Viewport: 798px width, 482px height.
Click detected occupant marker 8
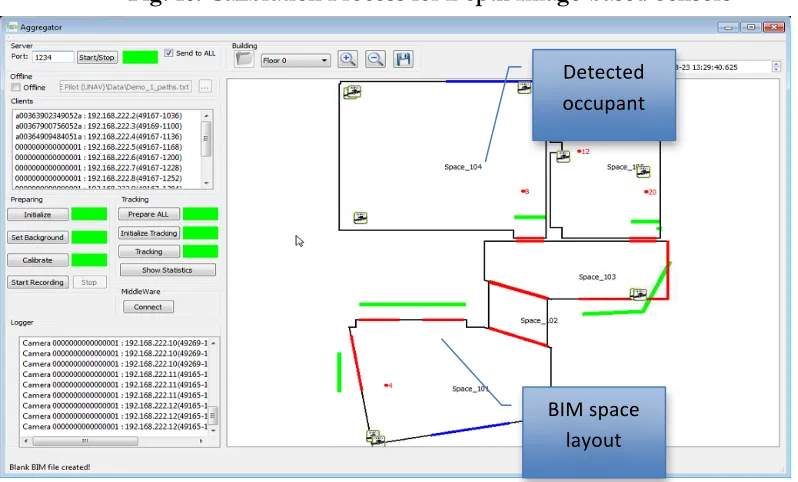click(525, 191)
